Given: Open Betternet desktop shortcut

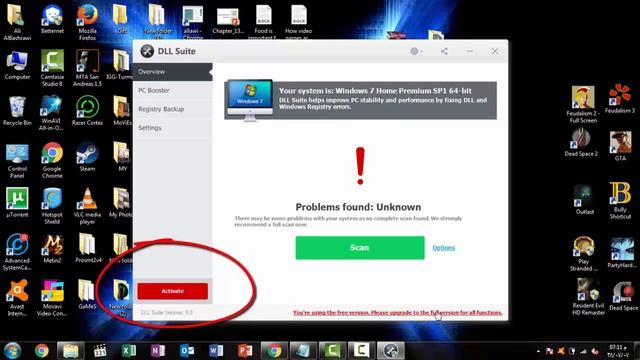Looking at the screenshot, I should [52, 19].
